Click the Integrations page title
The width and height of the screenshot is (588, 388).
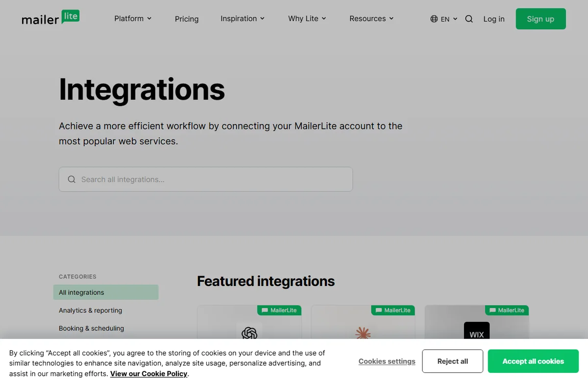point(142,89)
